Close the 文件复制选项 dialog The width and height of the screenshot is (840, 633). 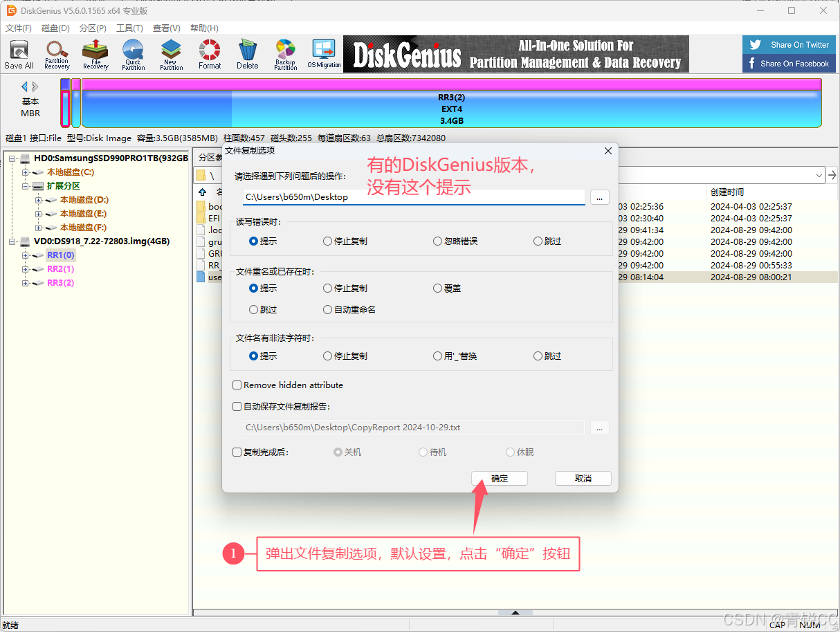pos(608,151)
